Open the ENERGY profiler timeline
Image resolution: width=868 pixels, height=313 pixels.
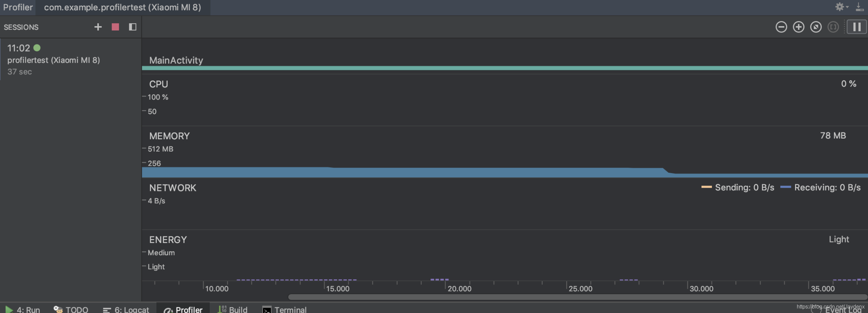point(505,255)
